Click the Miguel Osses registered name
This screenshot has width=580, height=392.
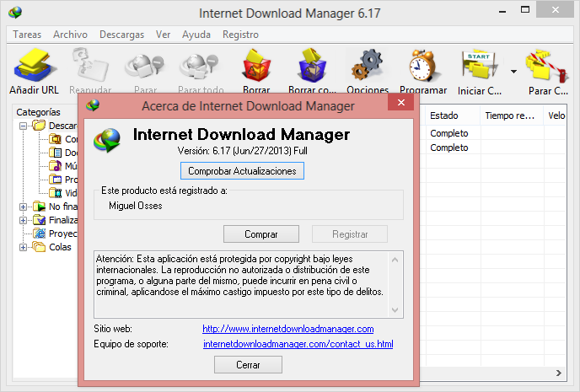click(136, 206)
